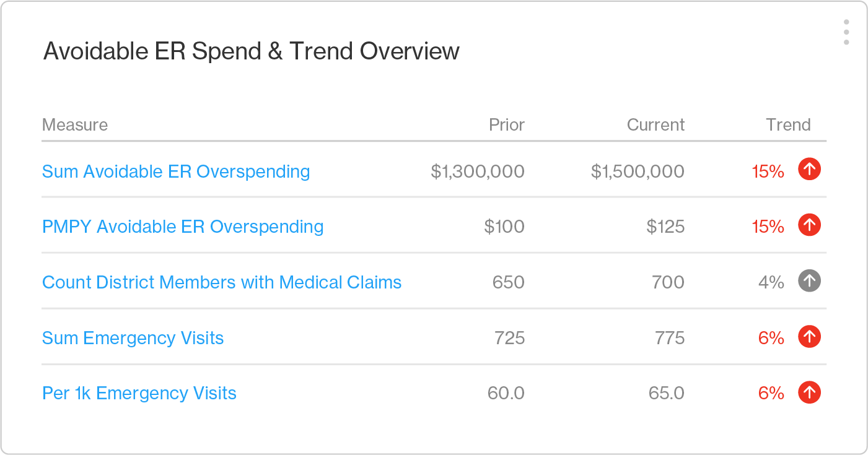Click gray up arrow for Count District Members
Image resolution: width=868 pixels, height=455 pixels.
click(809, 280)
